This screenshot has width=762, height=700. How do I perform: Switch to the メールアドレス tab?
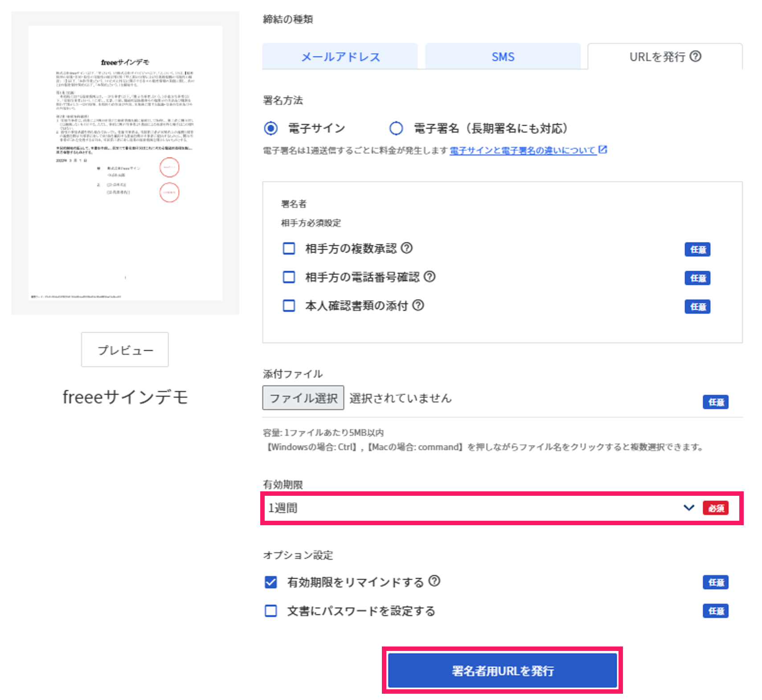[x=340, y=56]
